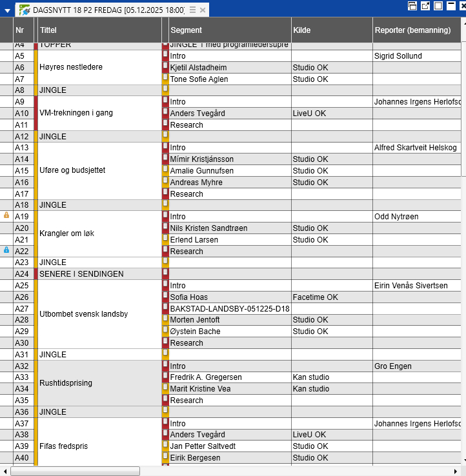Click the blue lock icon on row A22

point(6,250)
